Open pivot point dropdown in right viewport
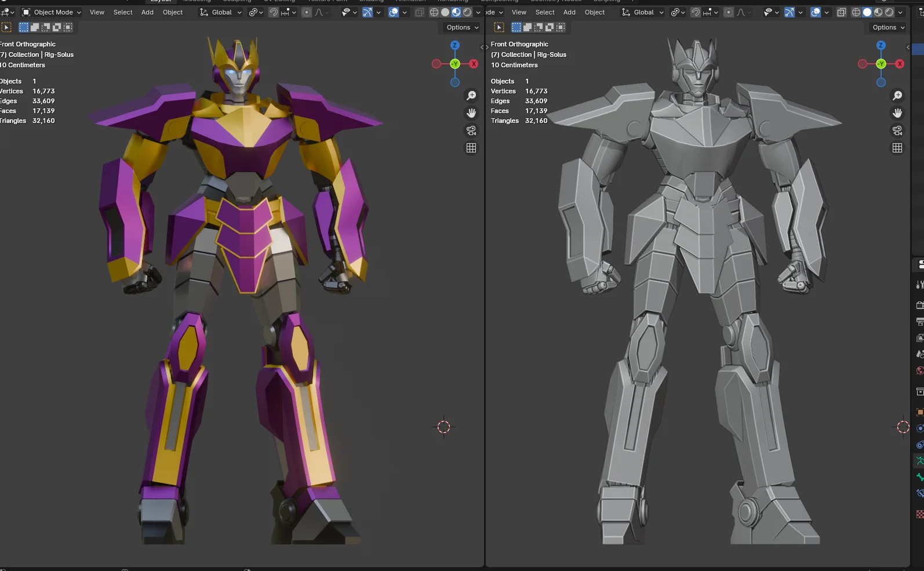 (678, 12)
